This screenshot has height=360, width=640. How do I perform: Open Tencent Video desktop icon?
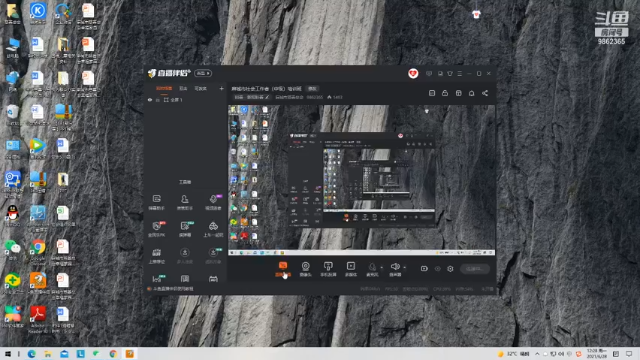[38, 148]
